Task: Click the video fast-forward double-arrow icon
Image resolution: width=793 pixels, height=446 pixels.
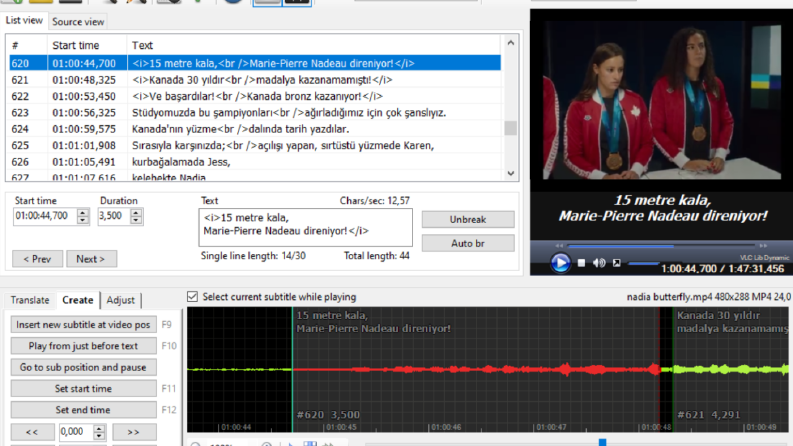Action: click(x=763, y=246)
